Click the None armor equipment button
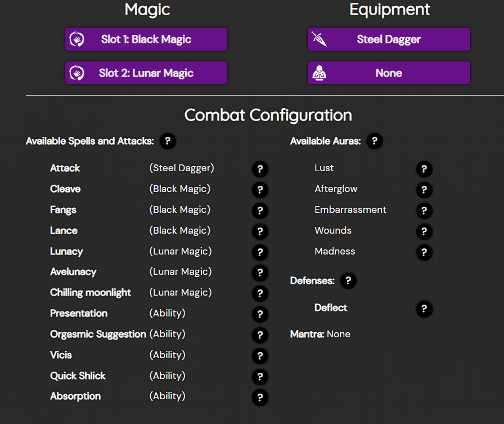The image size is (504, 424). (389, 73)
